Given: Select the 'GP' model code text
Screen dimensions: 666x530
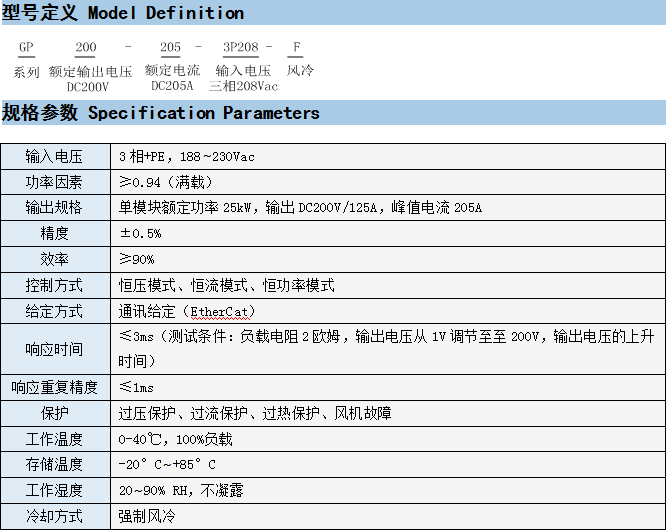Looking at the screenshot, I should coord(26,47).
